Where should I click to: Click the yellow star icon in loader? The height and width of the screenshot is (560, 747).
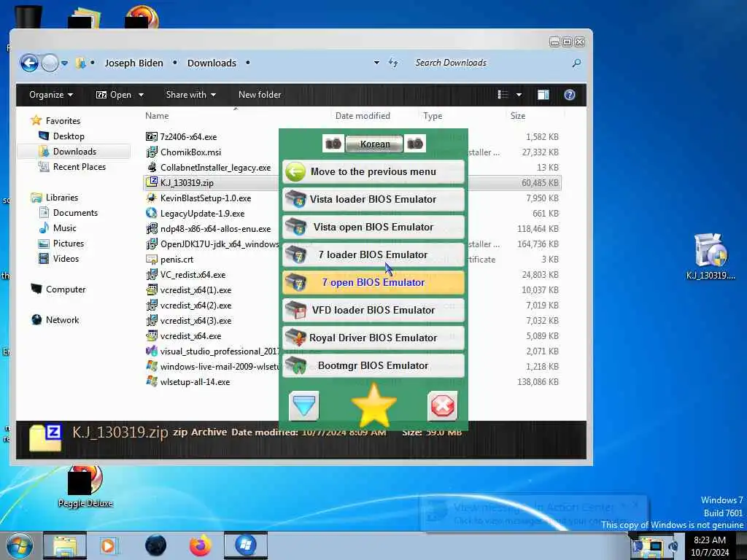(x=374, y=405)
